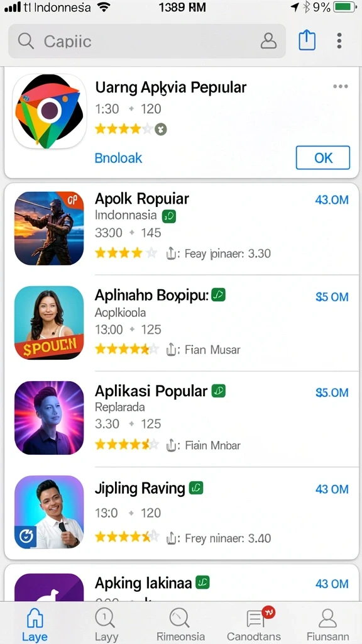This screenshot has height=644, width=362.
Task: Open the SPOUCN woman app thumbnail
Action: (49, 323)
